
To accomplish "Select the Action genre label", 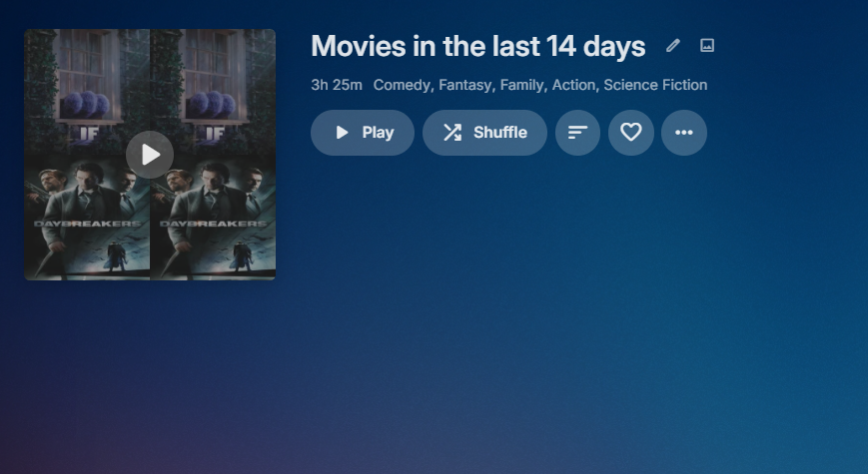I will [573, 85].
